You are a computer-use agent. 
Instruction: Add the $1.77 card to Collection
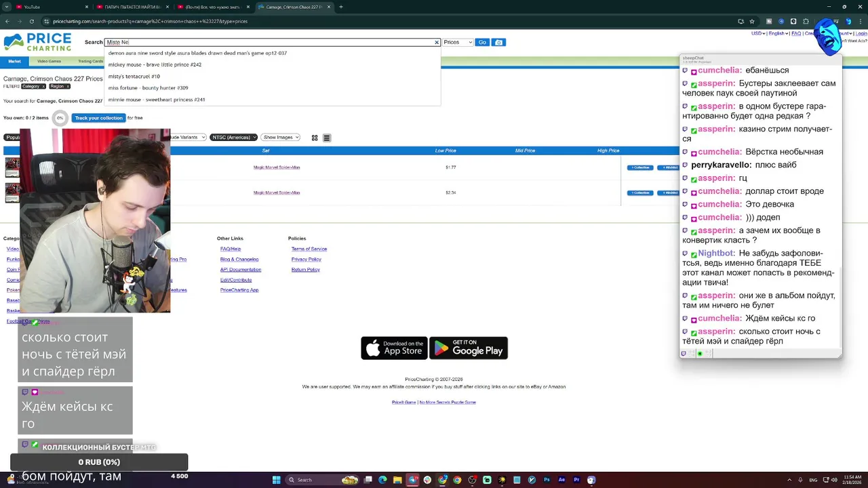pos(640,167)
